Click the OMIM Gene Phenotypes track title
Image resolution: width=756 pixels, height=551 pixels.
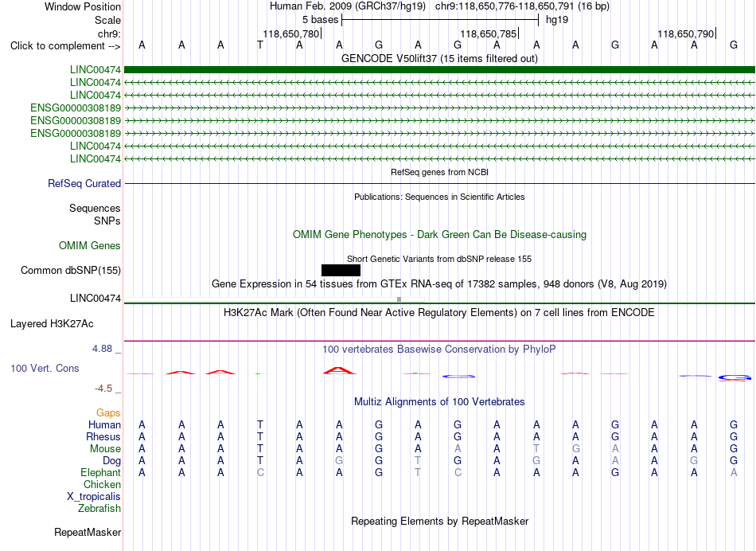[439, 234]
